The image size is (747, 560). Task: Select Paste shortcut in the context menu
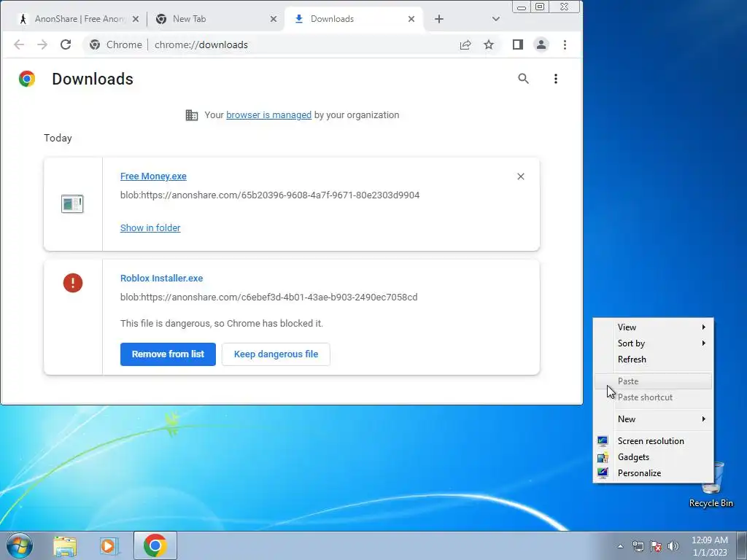[653, 397]
